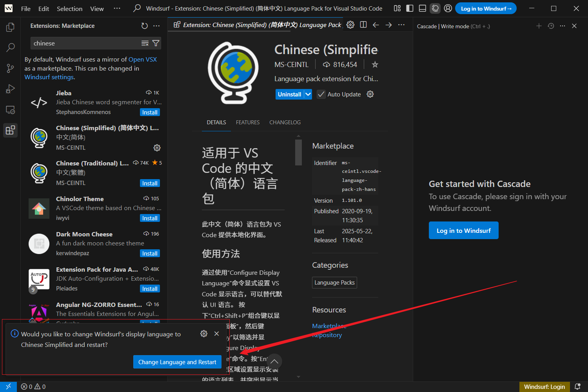The width and height of the screenshot is (588, 392).
Task: Switch to the CHANGELOG tab
Action: point(285,122)
